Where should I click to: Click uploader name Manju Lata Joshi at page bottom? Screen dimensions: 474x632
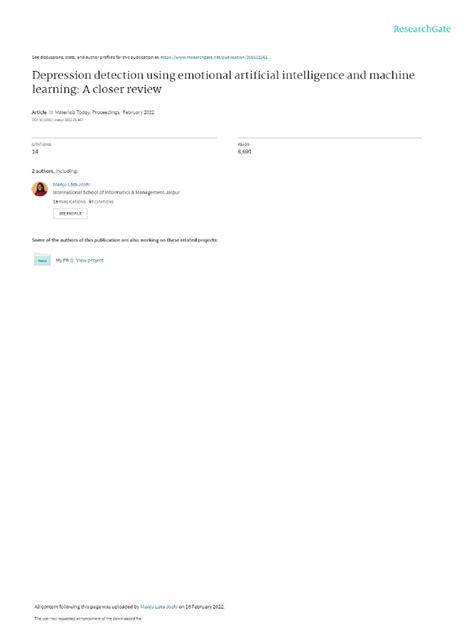tap(159, 607)
